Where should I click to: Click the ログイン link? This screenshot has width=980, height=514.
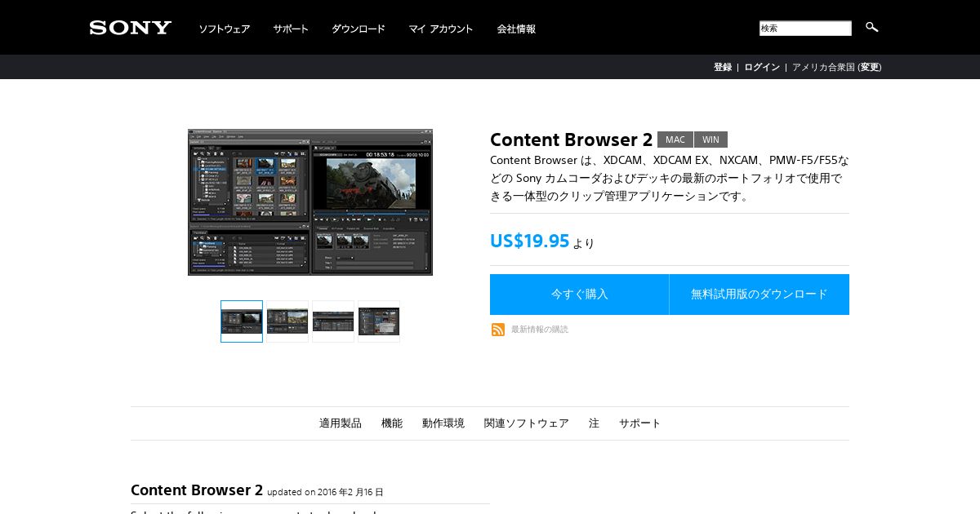(762, 67)
